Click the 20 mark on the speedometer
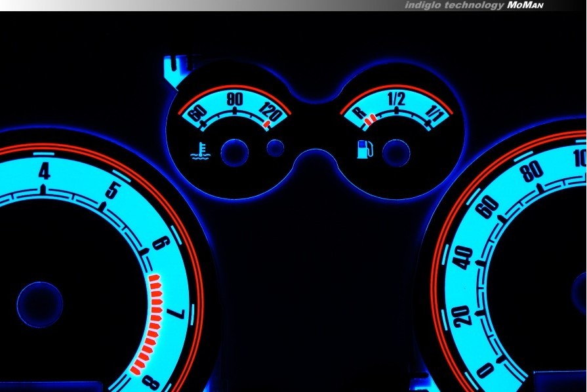Viewport: 587px width, 392px height. (460, 315)
